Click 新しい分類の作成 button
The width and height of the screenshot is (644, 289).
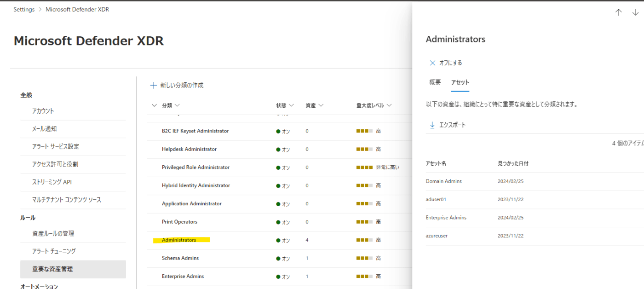177,85
